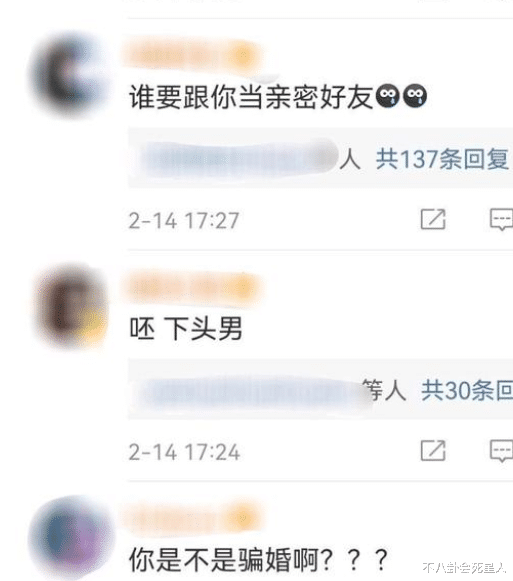Open the first commenter's blurred username
The width and height of the screenshot is (513, 581).
click(192, 56)
